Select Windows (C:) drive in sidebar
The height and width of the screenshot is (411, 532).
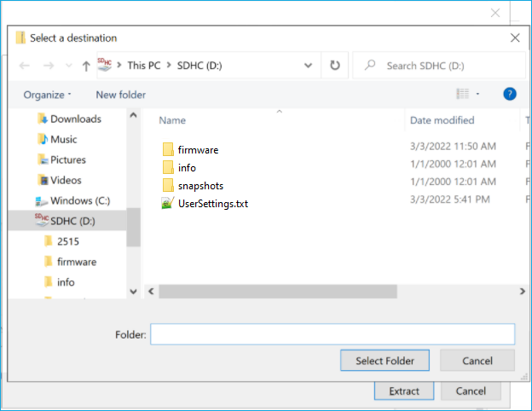(x=84, y=200)
